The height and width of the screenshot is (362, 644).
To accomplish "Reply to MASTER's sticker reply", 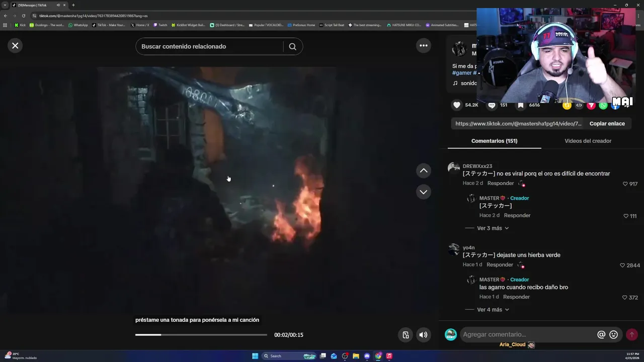I will [x=517, y=215].
